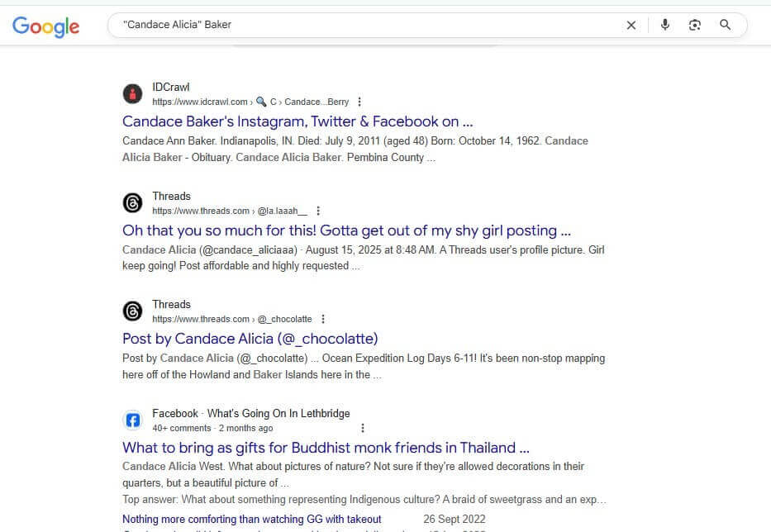Open "Nothing more comforting than watching GG" sublink
The height and width of the screenshot is (532, 771).
252,520
